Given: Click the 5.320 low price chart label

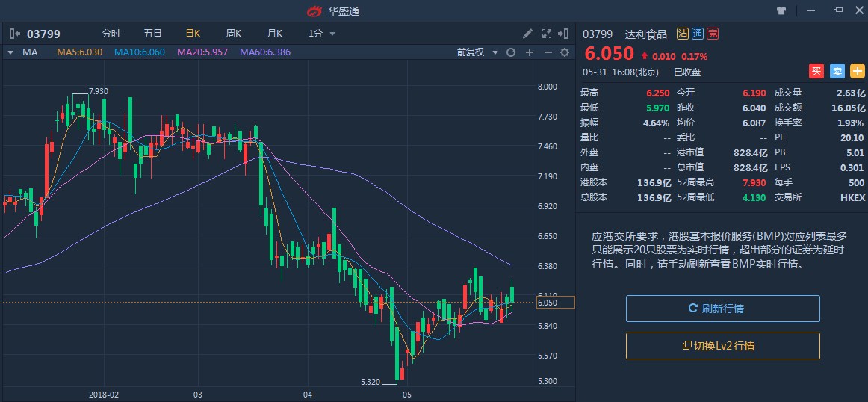Looking at the screenshot, I should click(371, 382).
